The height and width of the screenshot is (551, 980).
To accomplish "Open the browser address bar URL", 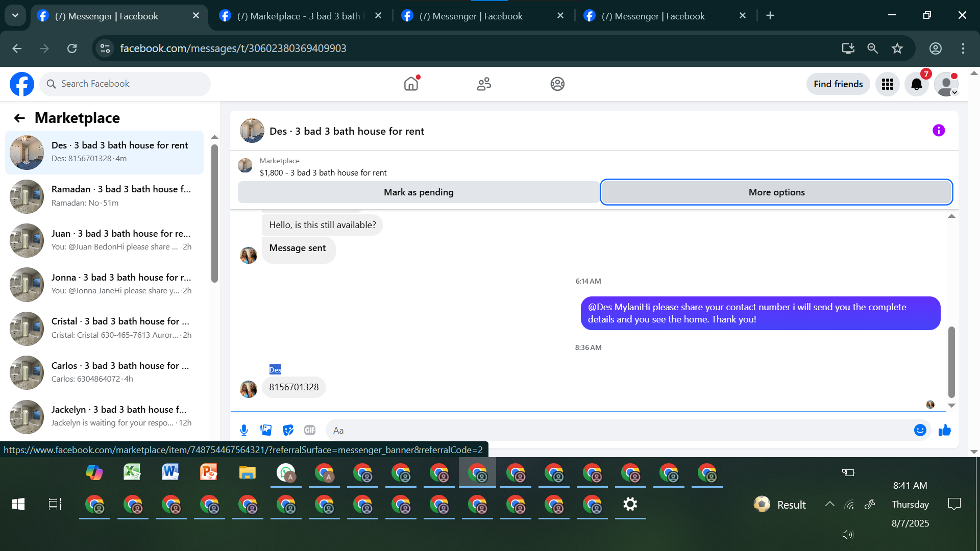I will point(233,48).
